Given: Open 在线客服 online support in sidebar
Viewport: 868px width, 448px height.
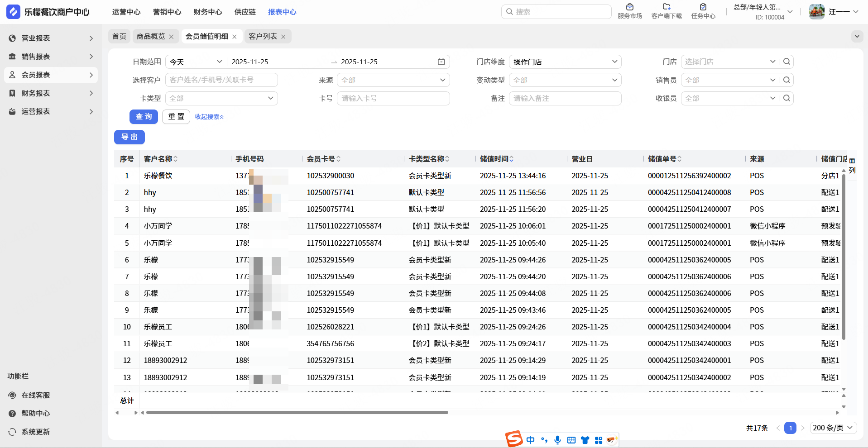Looking at the screenshot, I should [x=35, y=395].
